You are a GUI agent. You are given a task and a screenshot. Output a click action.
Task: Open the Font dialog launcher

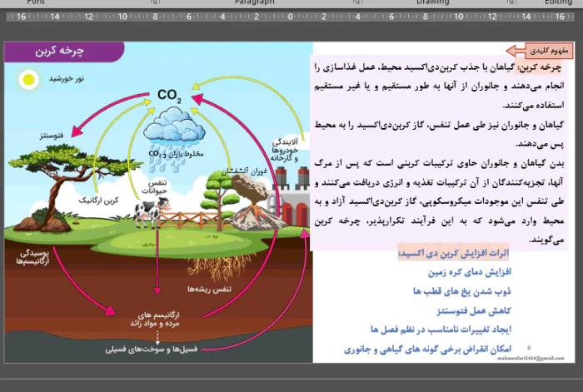click(x=155, y=2)
